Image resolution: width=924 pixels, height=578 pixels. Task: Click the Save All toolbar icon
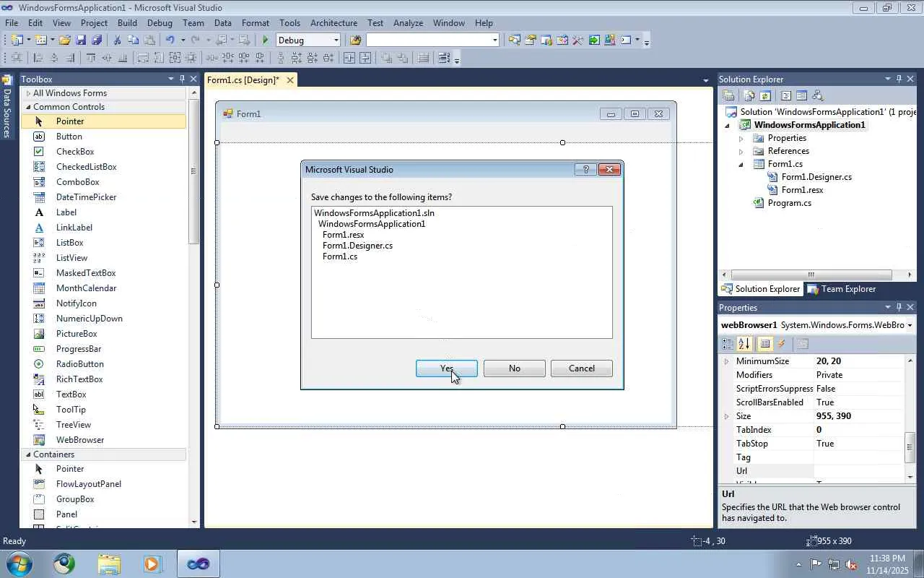(x=96, y=40)
